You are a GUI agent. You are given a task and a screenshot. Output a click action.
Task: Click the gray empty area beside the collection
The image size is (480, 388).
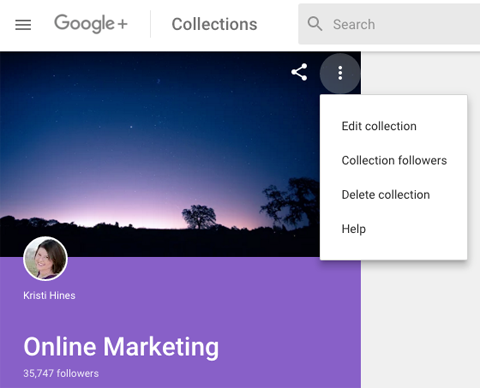pyautogui.click(x=421, y=323)
